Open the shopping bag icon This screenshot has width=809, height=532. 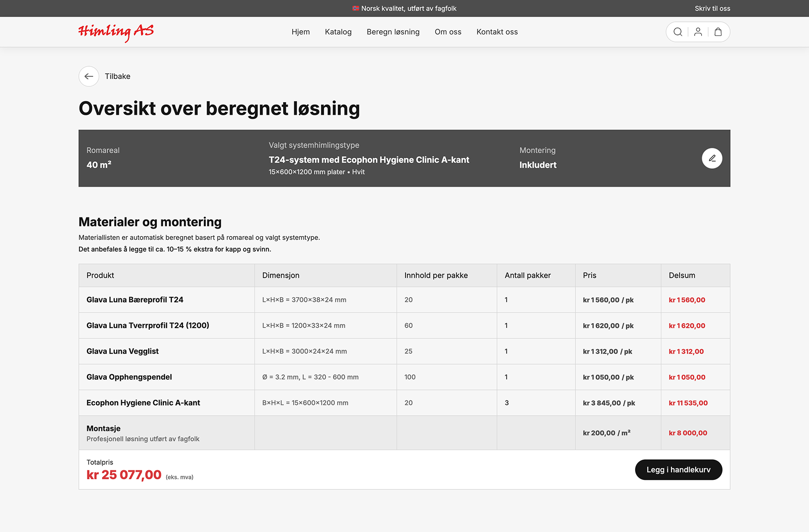point(718,32)
